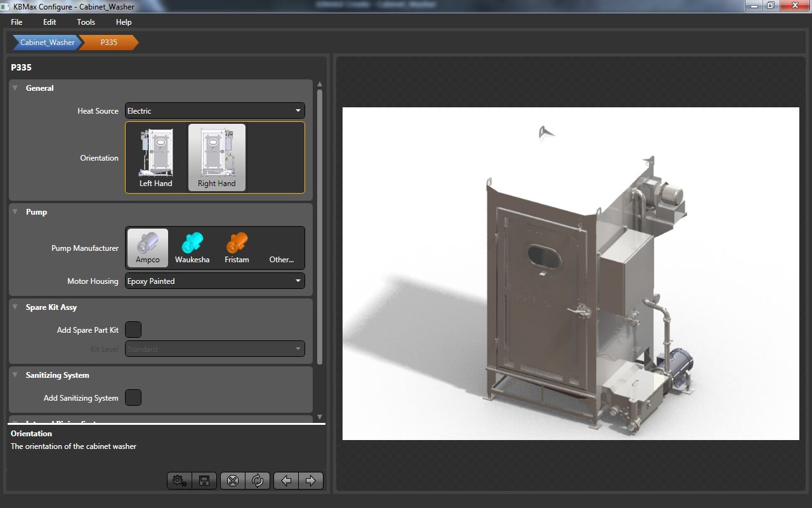Go forward with the right arrow button

(x=311, y=481)
